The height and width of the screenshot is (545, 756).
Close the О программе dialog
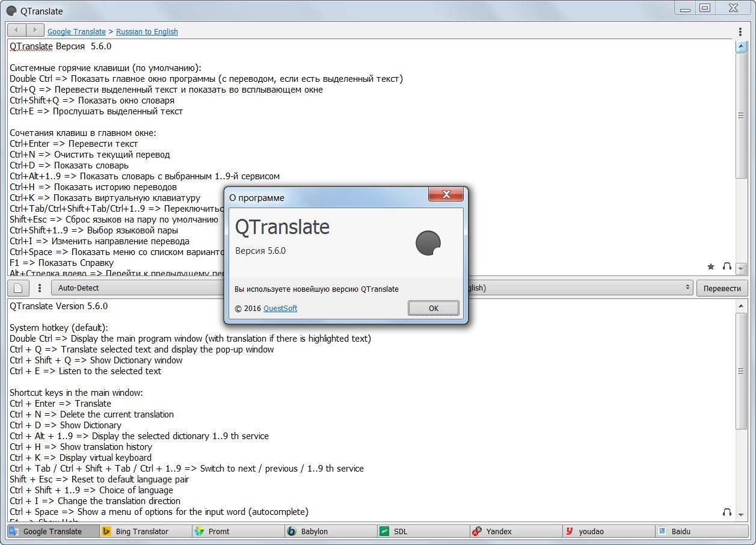446,194
